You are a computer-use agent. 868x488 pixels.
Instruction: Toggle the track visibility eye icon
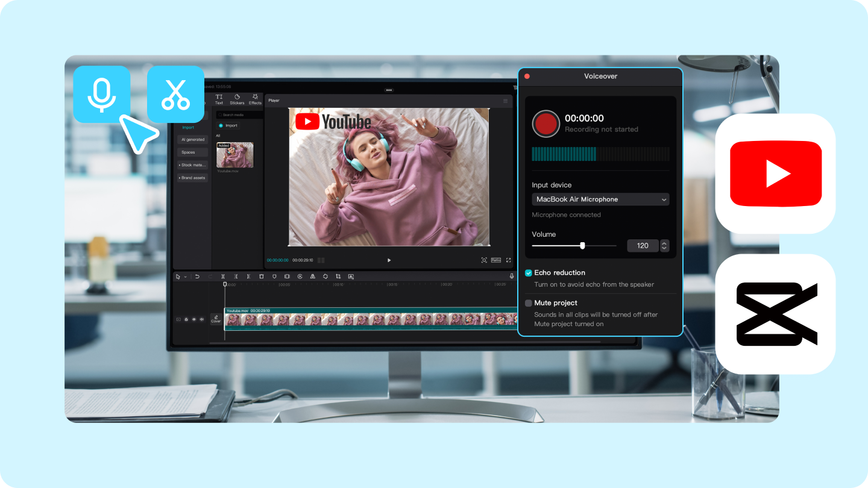[194, 319]
